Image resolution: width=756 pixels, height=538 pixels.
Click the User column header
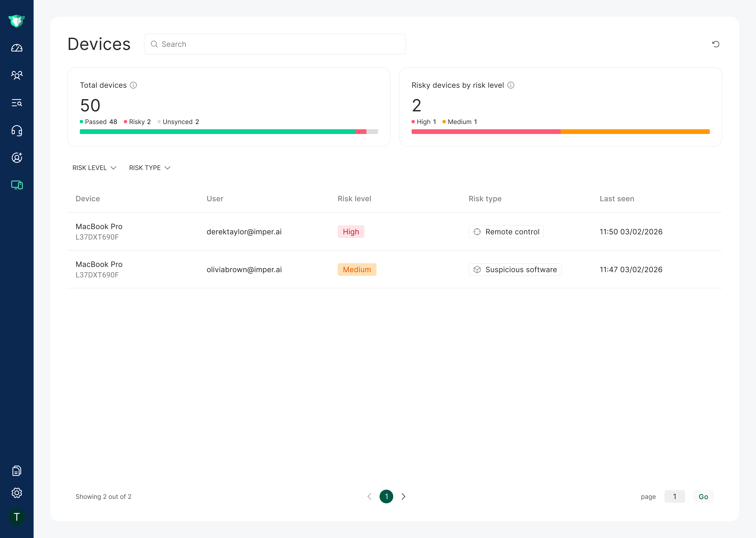tap(215, 199)
